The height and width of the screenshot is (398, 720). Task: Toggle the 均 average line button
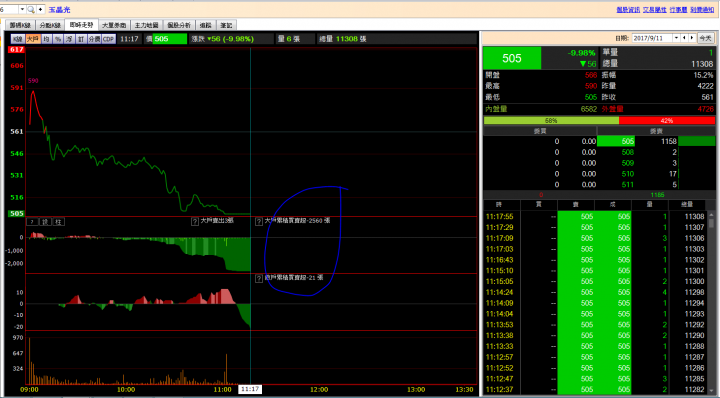[46, 39]
